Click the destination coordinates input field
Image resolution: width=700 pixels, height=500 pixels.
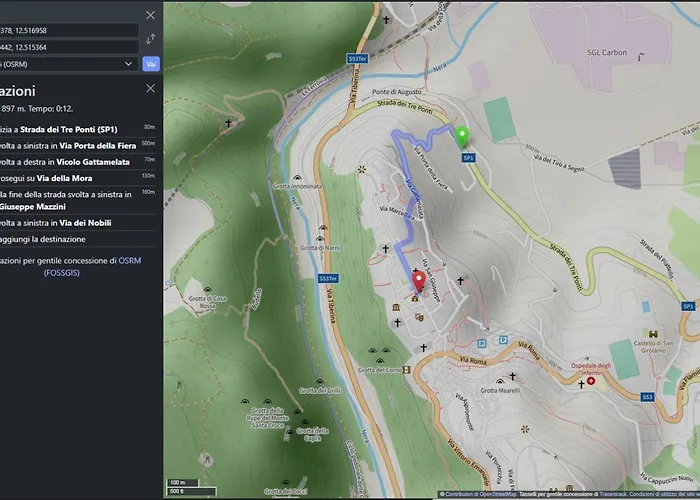point(68,47)
